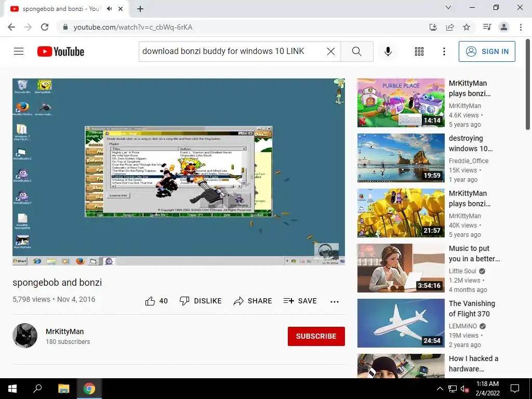Select the spongebob and bonzi tab
532x399 pixels.
[x=61, y=9]
